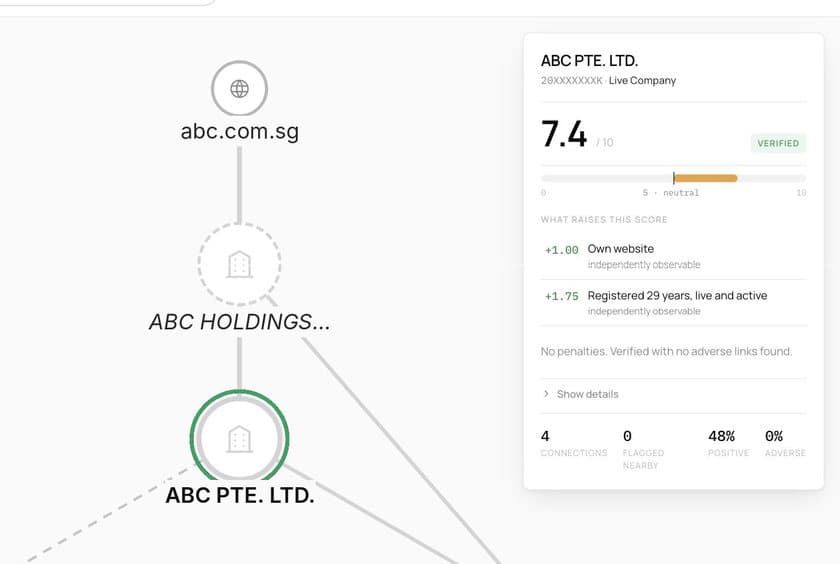Click the orange score bar

(x=706, y=178)
